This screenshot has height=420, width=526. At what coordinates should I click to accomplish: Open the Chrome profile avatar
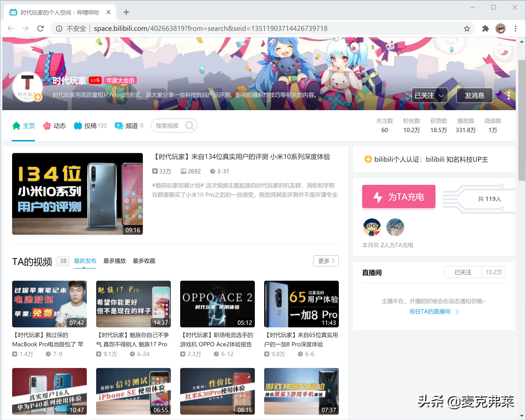coord(500,28)
